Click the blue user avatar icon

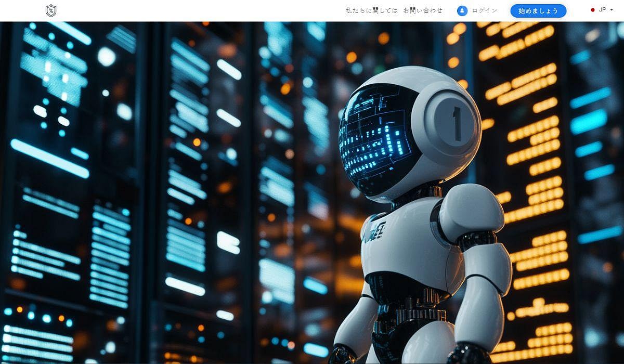(x=462, y=10)
